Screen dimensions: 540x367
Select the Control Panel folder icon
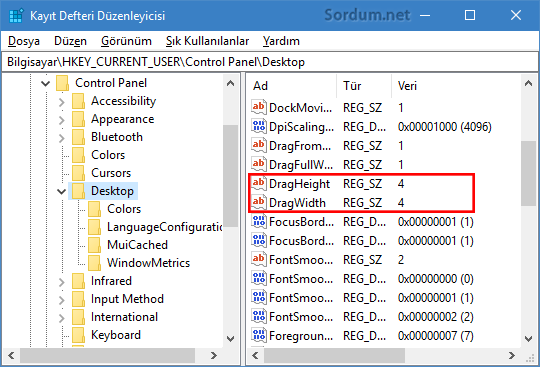[62, 83]
